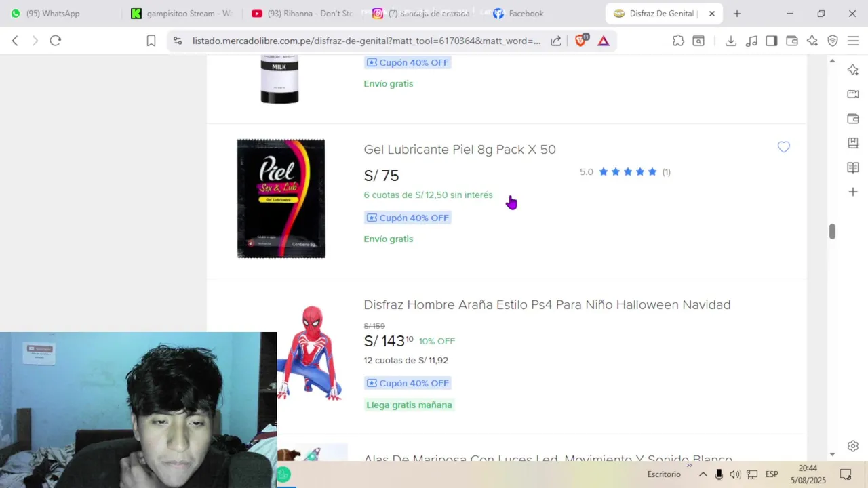The image size is (868, 488).
Task: Switch to the gampisitoo Stream tab
Action: [182, 14]
